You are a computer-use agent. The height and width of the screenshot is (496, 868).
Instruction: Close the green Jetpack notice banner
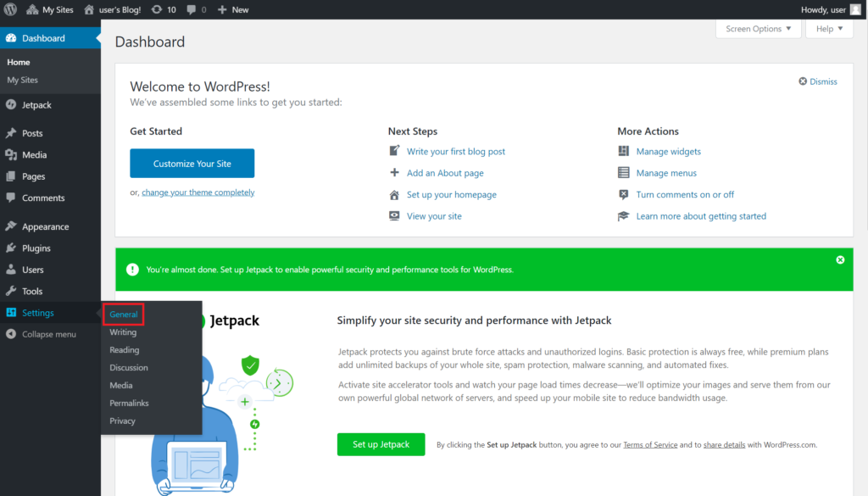[x=840, y=259]
